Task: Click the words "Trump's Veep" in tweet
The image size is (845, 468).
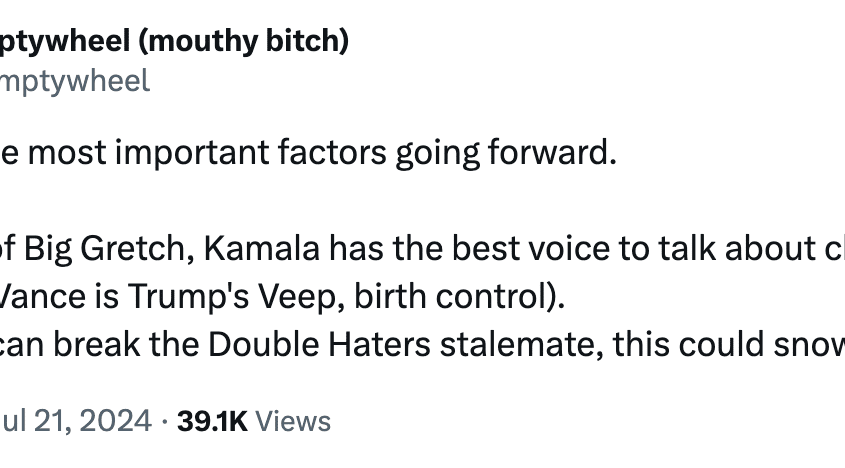Action: tap(237, 297)
